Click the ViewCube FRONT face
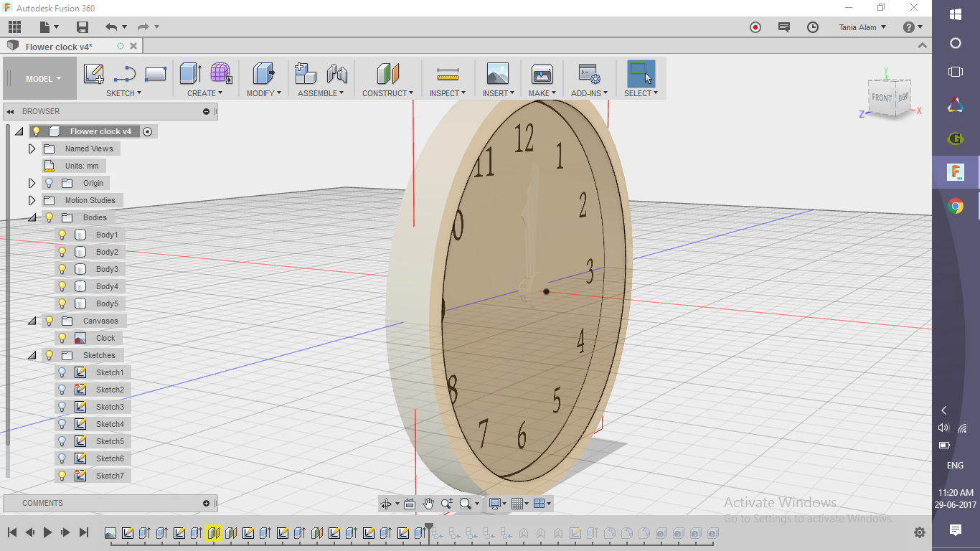This screenshot has width=980, height=551. tap(882, 98)
